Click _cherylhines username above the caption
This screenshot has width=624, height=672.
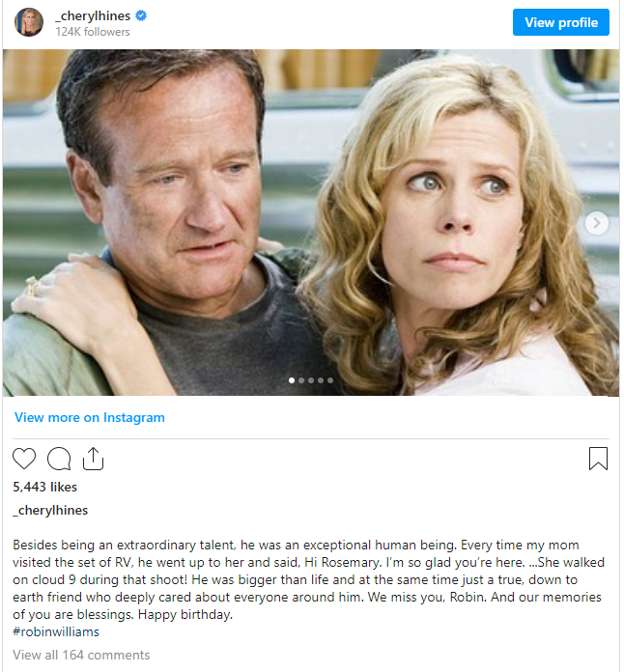pos(50,510)
